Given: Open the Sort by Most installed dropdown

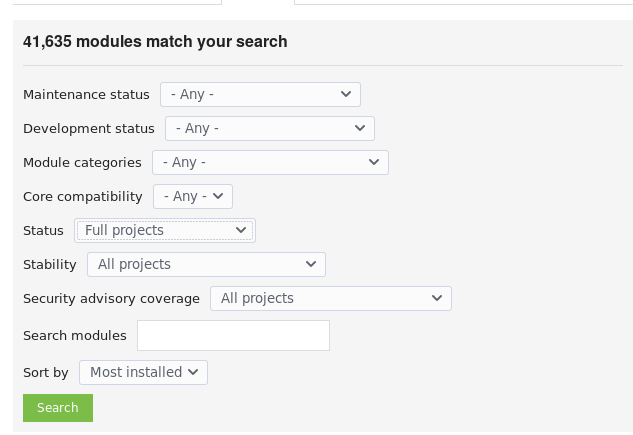Looking at the screenshot, I should pyautogui.click(x=143, y=372).
